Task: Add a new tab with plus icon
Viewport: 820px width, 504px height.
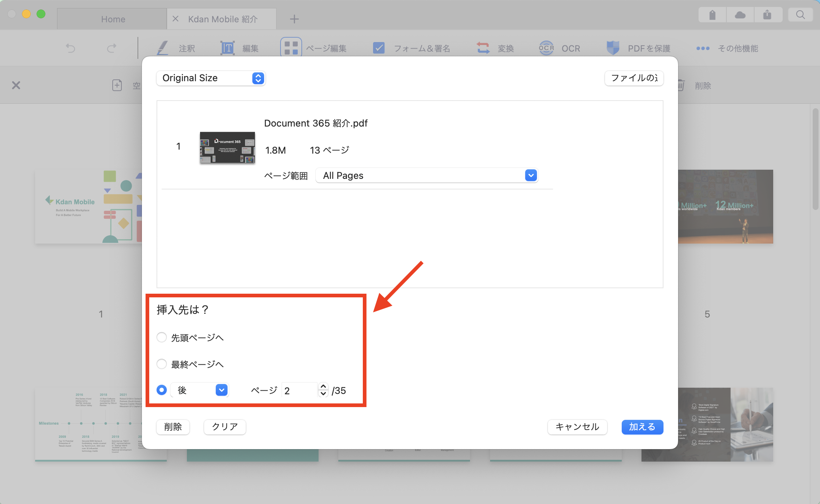Action: point(294,19)
